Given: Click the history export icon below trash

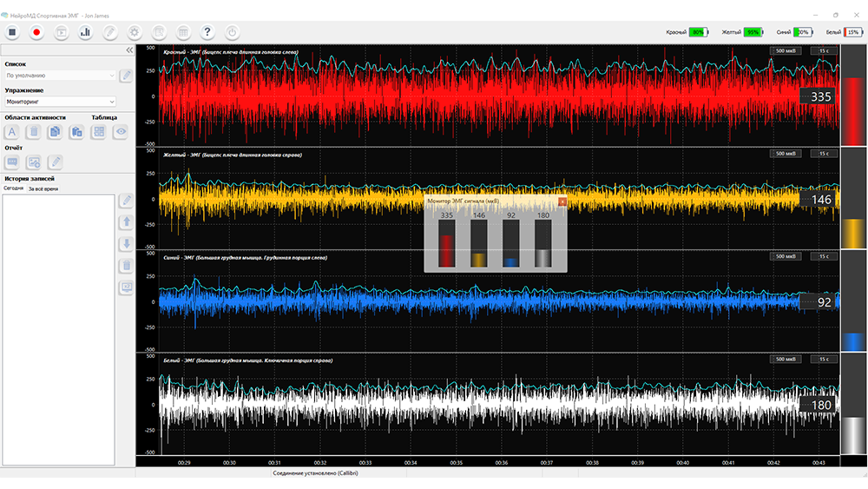Looking at the screenshot, I should click(126, 287).
